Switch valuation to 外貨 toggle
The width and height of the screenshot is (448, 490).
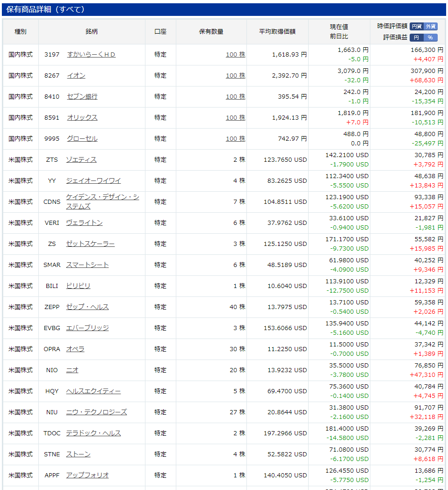click(431, 26)
